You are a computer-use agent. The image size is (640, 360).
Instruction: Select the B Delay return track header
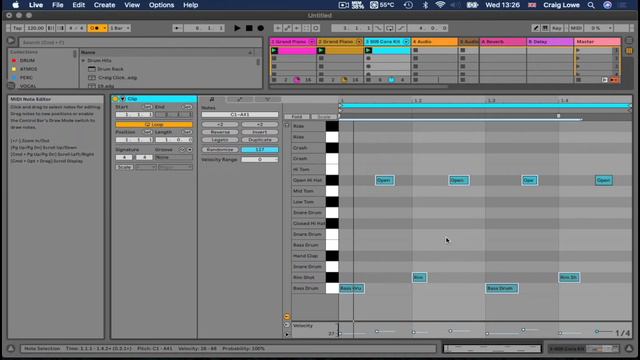[550, 42]
